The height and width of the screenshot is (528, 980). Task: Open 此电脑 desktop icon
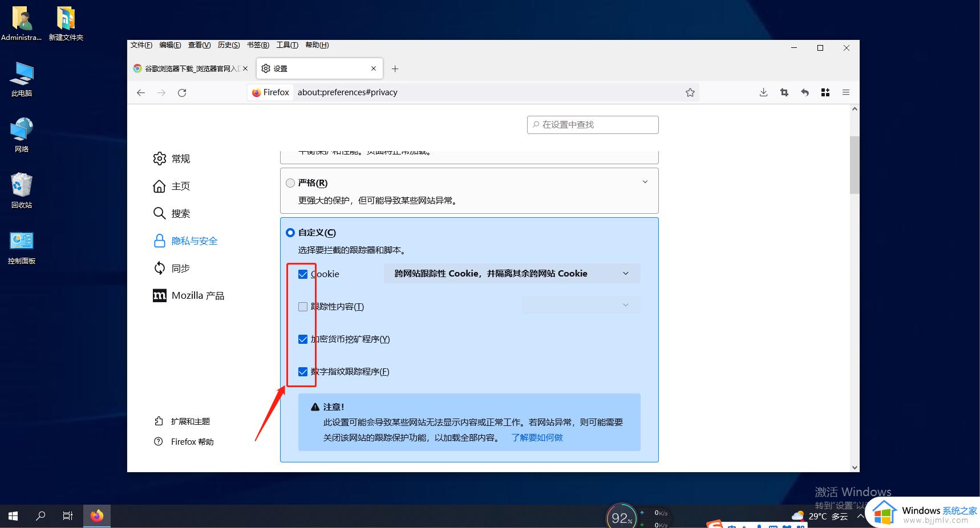pyautogui.click(x=22, y=79)
